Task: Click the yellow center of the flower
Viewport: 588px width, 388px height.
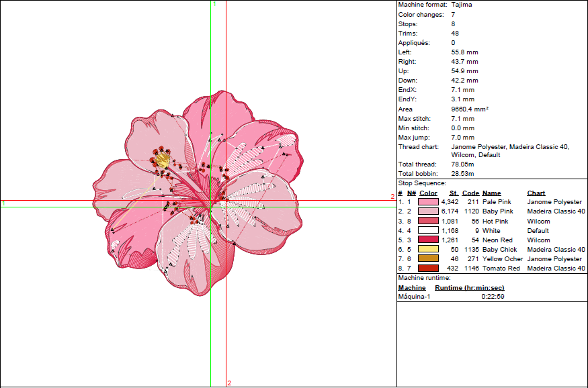Action: pyautogui.click(x=163, y=160)
